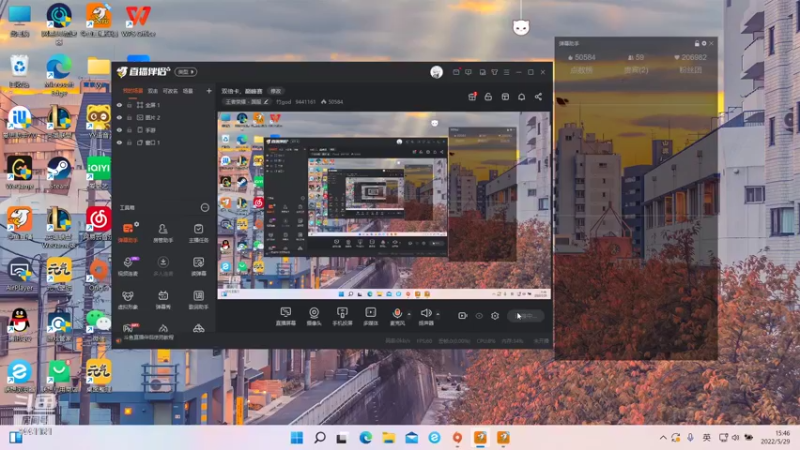This screenshot has height=450, width=800.
Task: Open the 视频连麦 tool
Action: pos(128,266)
